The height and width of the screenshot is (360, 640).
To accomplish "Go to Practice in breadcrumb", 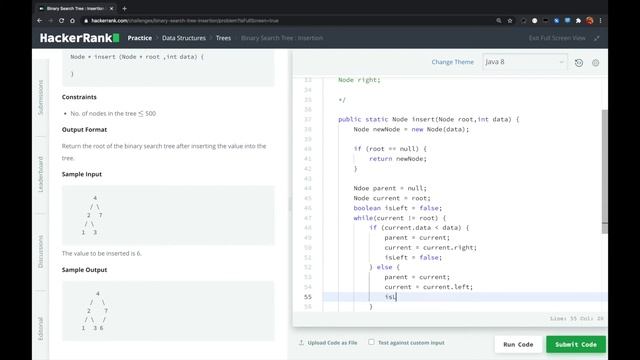I will [x=140, y=38].
